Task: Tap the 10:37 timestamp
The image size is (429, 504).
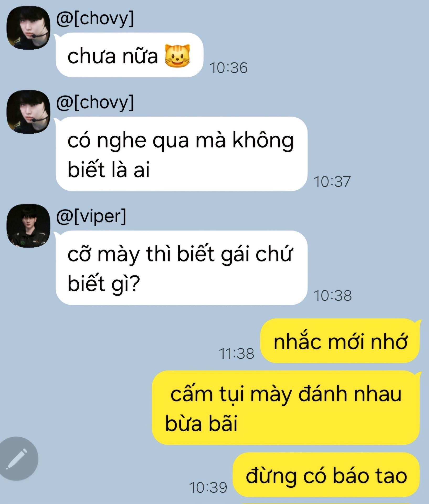Action: point(332,182)
